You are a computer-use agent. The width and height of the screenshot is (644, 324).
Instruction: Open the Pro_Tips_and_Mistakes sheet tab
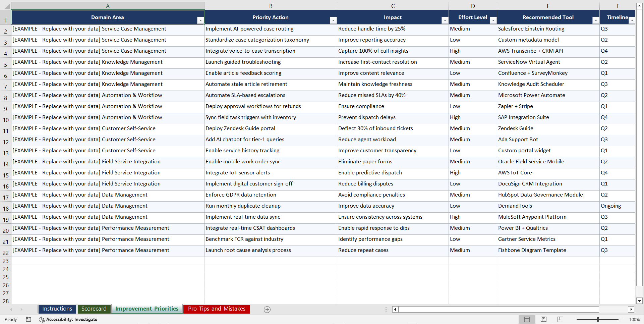(x=217, y=309)
